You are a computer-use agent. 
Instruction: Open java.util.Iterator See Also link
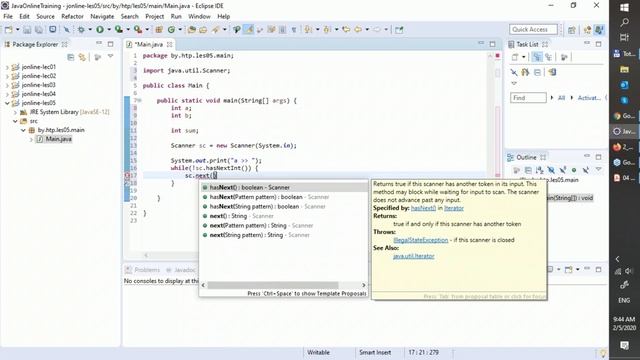(413, 256)
